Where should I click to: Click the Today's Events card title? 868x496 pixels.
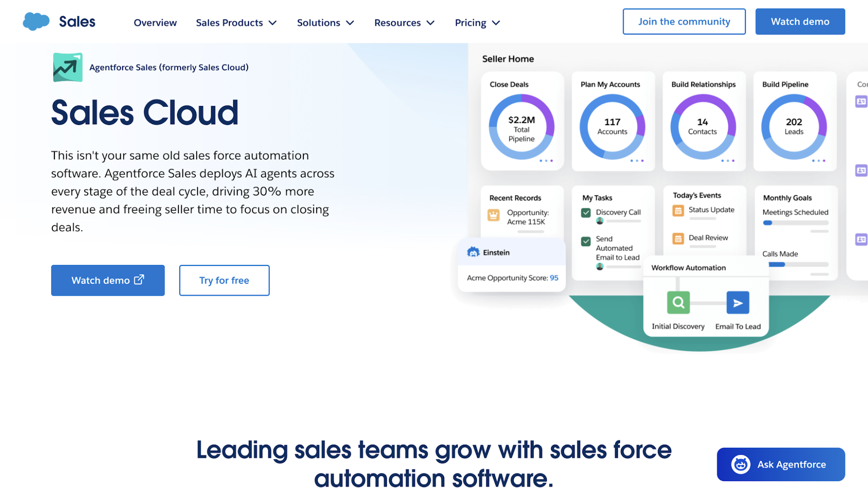point(696,195)
